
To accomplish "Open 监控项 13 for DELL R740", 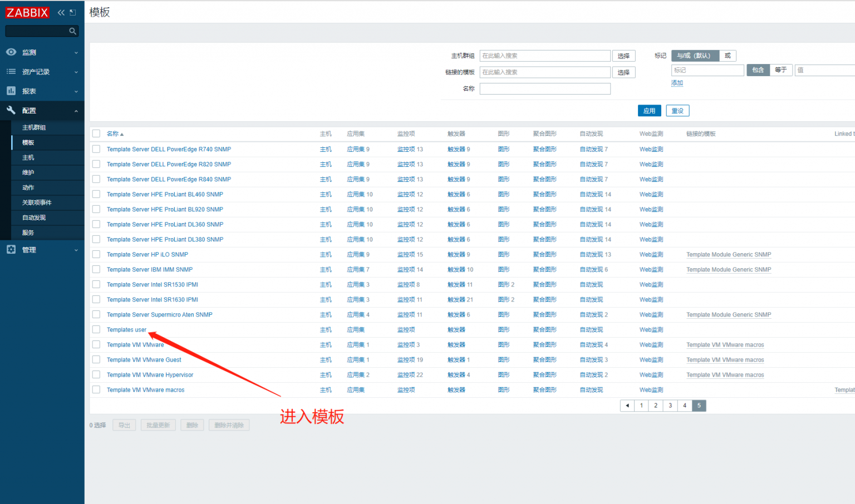I will (x=410, y=149).
